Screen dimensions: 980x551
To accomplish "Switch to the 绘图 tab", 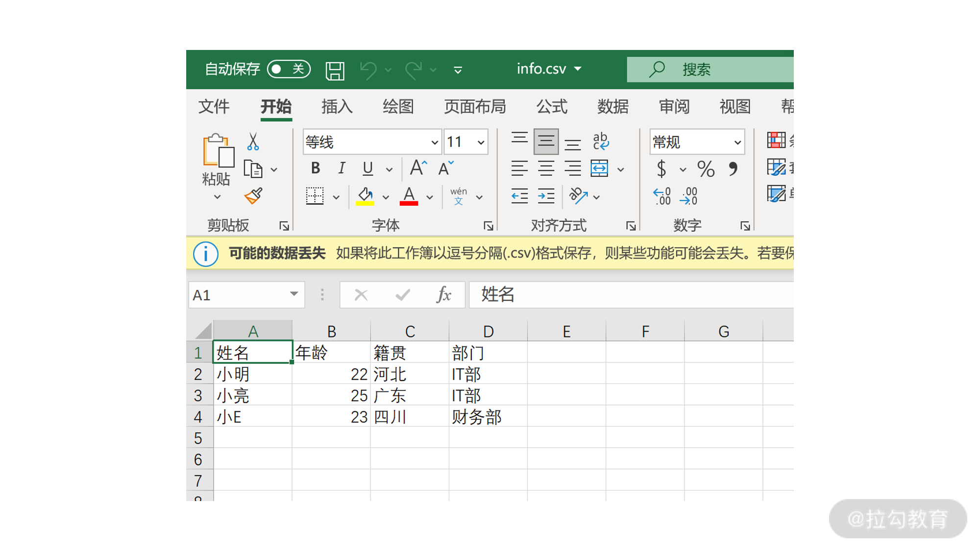I will pos(398,106).
